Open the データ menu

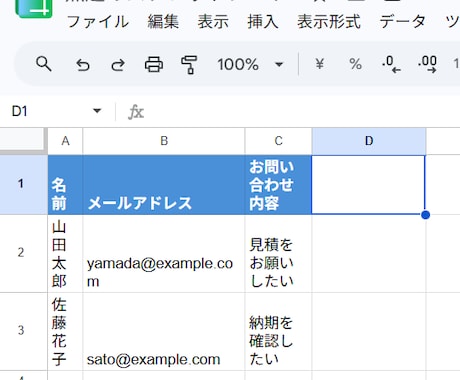tap(403, 22)
